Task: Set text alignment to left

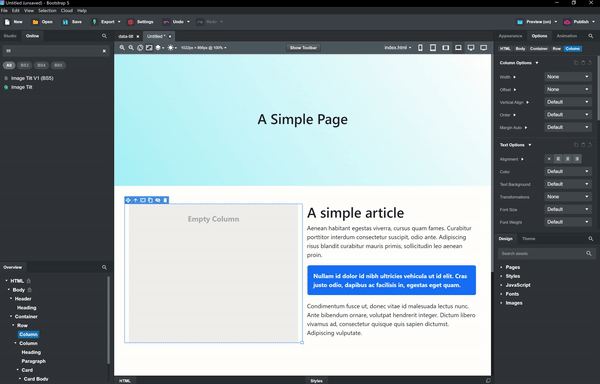Action: (558, 159)
